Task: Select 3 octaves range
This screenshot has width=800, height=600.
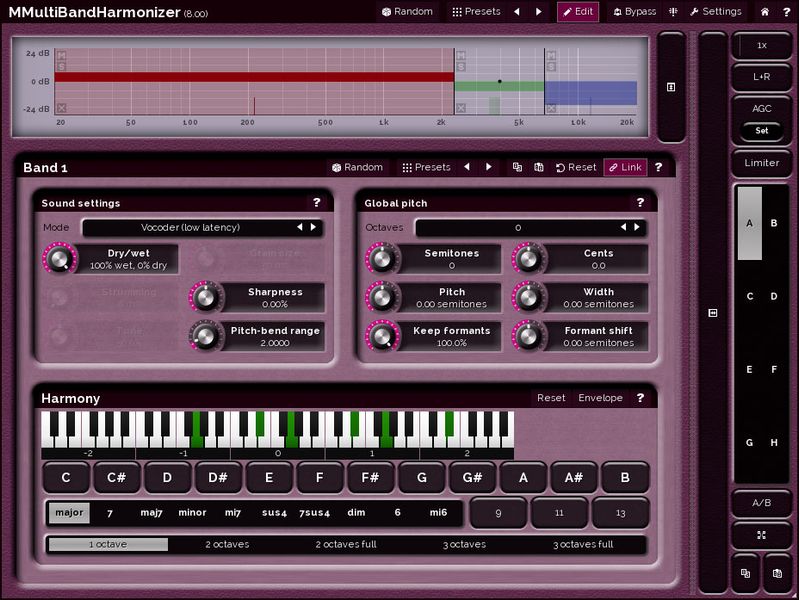Action: click(x=464, y=544)
